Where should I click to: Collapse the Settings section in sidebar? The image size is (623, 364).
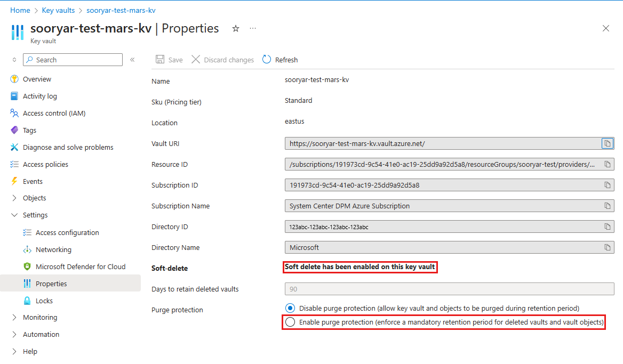pyautogui.click(x=14, y=215)
